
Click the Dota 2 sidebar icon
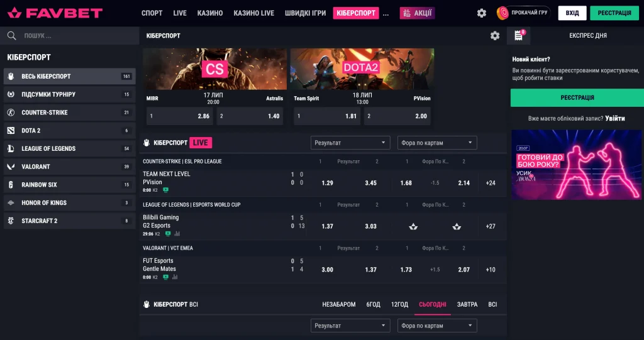coord(11,131)
